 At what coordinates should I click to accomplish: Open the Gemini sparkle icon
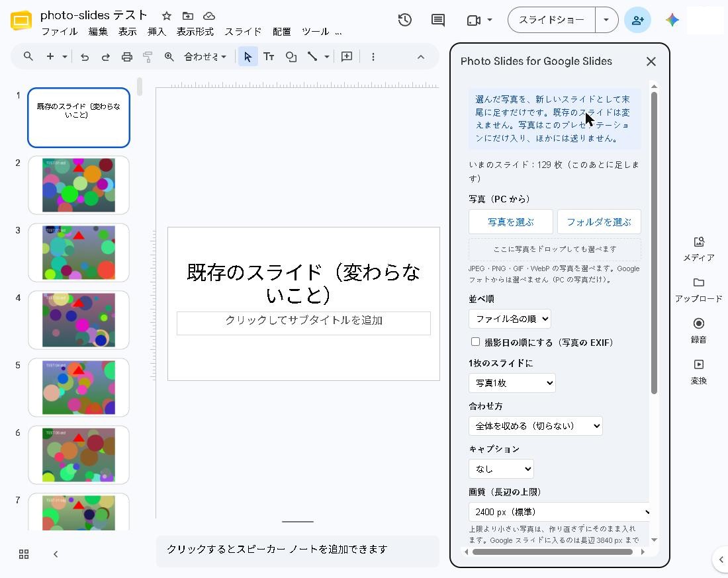point(672,20)
